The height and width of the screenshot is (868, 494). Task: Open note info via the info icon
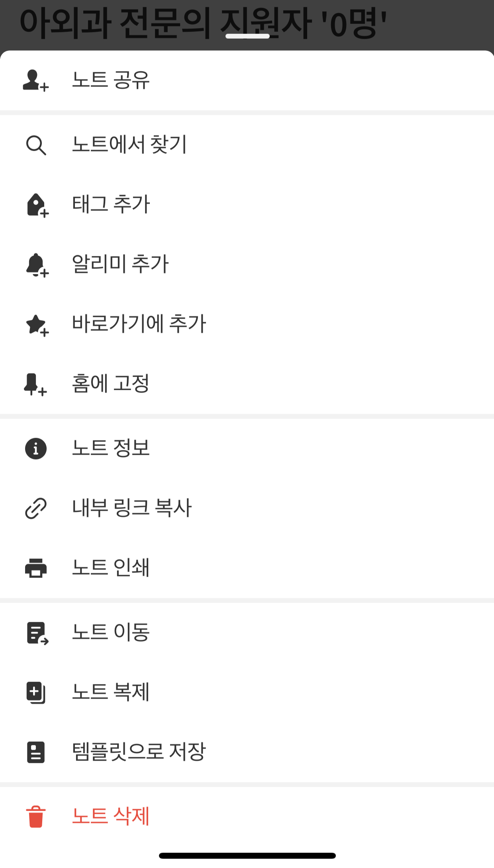pyautogui.click(x=36, y=449)
